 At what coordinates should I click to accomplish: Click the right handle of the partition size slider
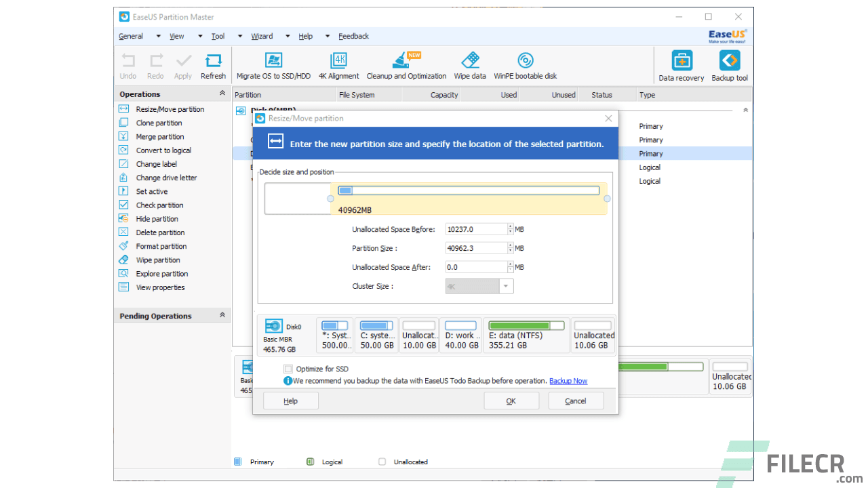click(x=607, y=199)
